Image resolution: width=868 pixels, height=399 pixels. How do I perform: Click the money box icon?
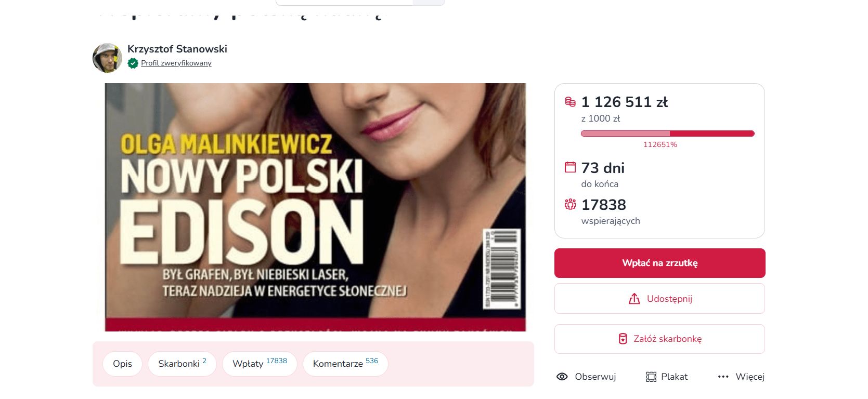click(x=623, y=339)
